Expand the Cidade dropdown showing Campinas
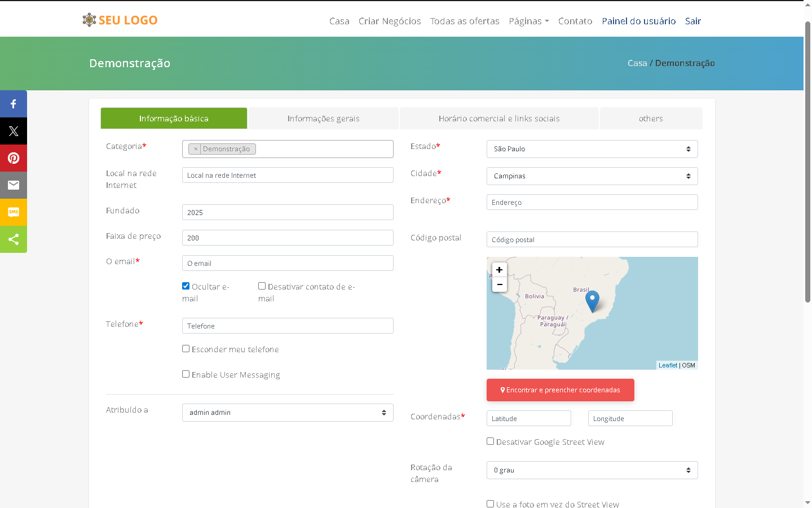This screenshot has width=812, height=508. click(592, 176)
